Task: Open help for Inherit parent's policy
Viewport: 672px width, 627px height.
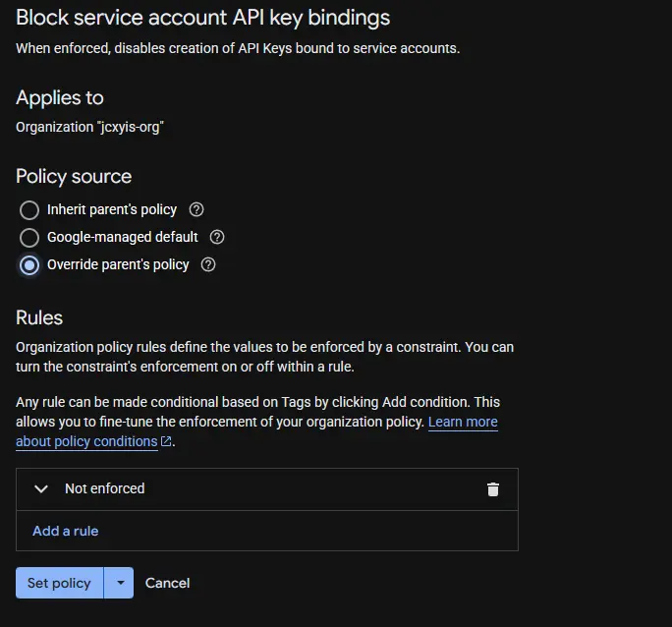Action: pos(196,209)
